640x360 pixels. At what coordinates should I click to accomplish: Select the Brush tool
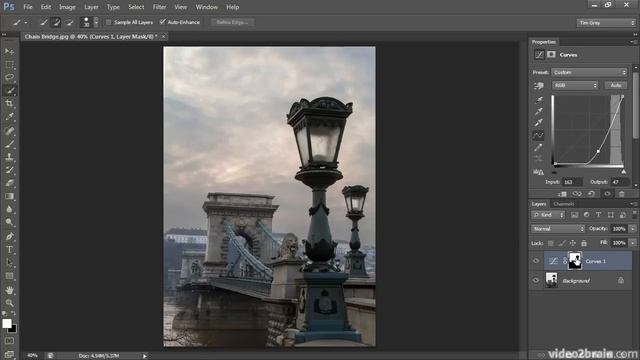9,144
